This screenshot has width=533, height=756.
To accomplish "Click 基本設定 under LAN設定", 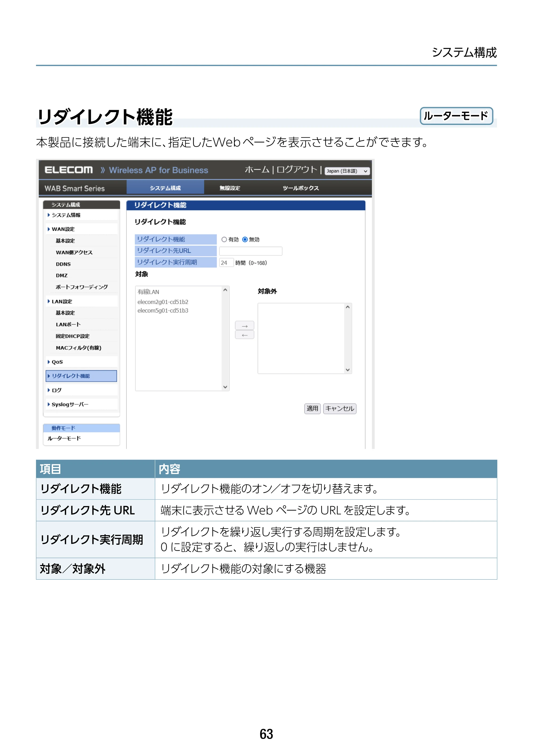I will [65, 313].
